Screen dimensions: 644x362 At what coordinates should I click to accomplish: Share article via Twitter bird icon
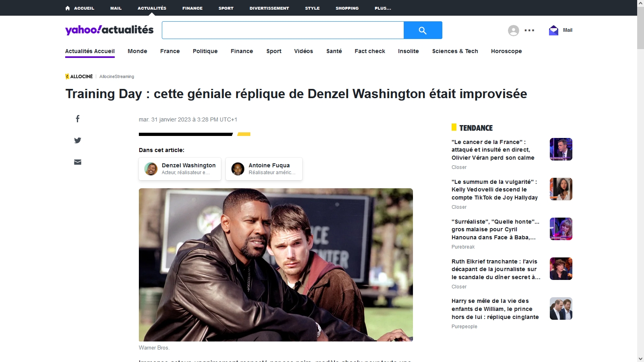coord(78,140)
